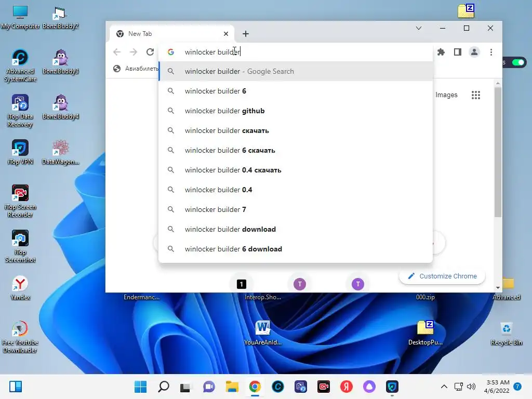Choose suggestion winlocker builder download

pyautogui.click(x=296, y=229)
